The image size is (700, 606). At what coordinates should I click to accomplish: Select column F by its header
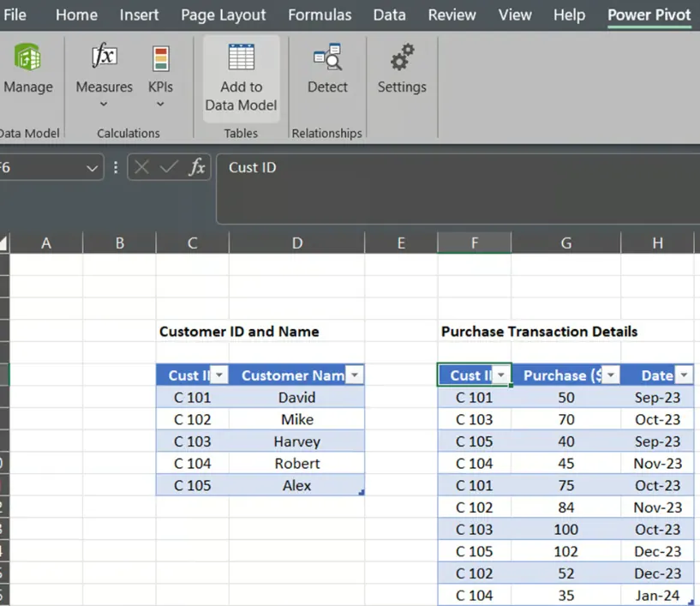[474, 242]
